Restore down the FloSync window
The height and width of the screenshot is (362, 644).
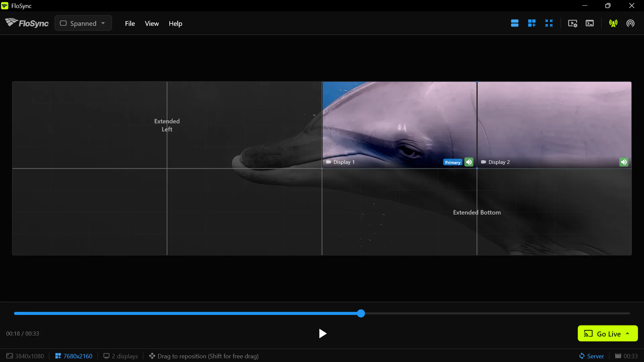tap(608, 6)
